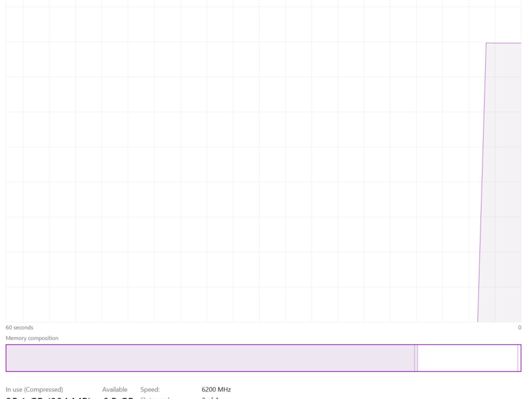
Task: Click the flat top line of usage plateau
Action: [504, 43]
